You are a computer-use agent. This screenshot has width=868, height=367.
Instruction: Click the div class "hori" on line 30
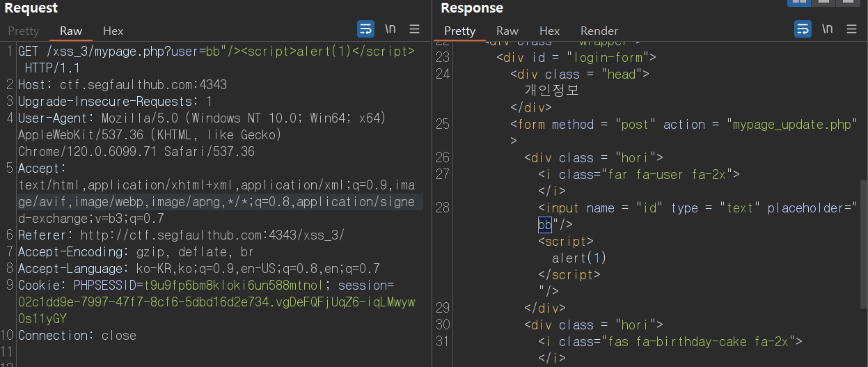pos(594,325)
